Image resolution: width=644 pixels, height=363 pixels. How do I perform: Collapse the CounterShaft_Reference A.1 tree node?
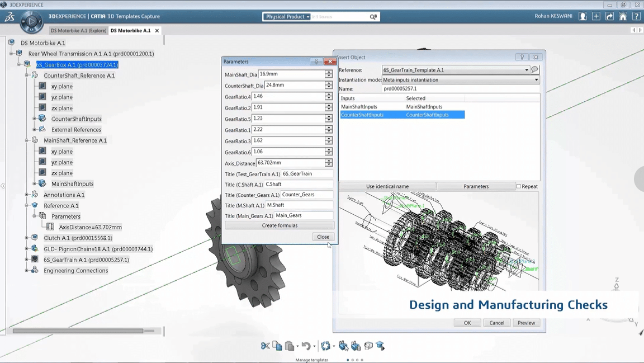pos(26,76)
